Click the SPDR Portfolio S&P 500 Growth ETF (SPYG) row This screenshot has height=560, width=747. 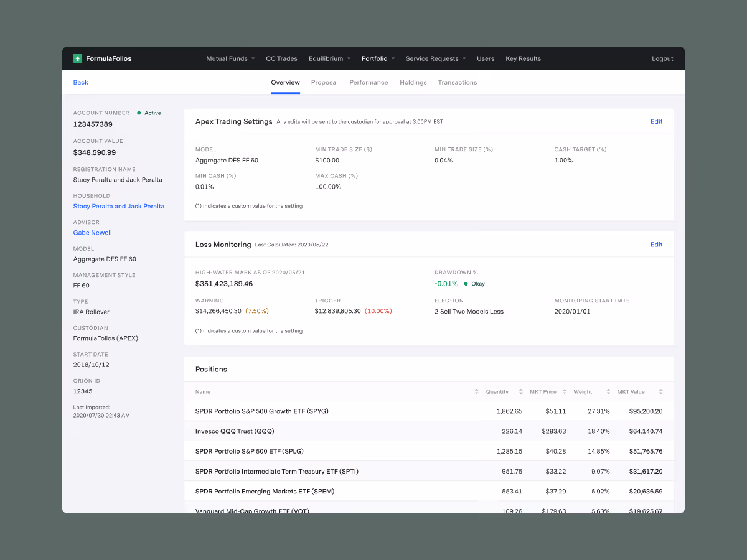(429, 411)
